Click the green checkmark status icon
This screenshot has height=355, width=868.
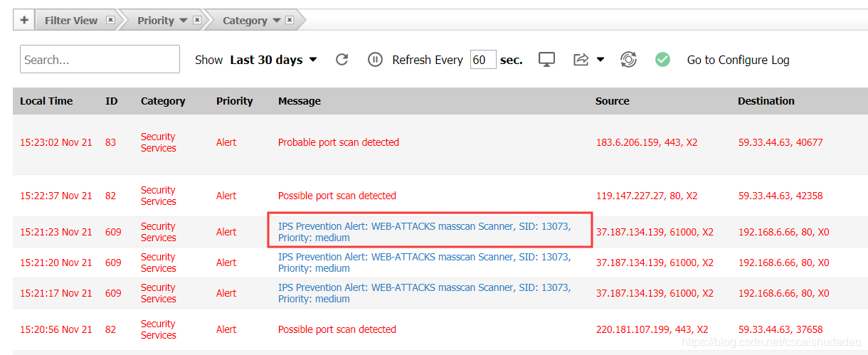[x=662, y=59]
